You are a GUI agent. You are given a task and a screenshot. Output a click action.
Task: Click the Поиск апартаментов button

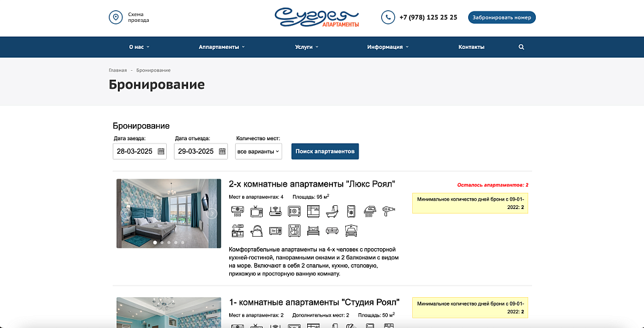pos(325,151)
